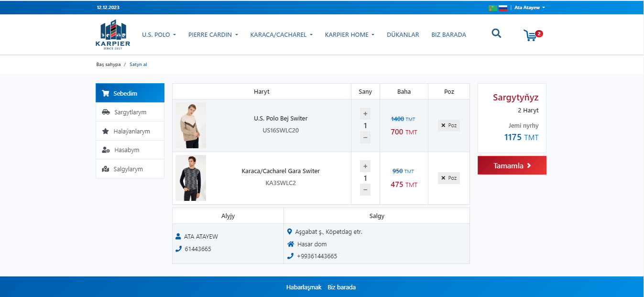This screenshot has height=297, width=644.
Task: Switch language with the Russian flag
Action: click(503, 8)
